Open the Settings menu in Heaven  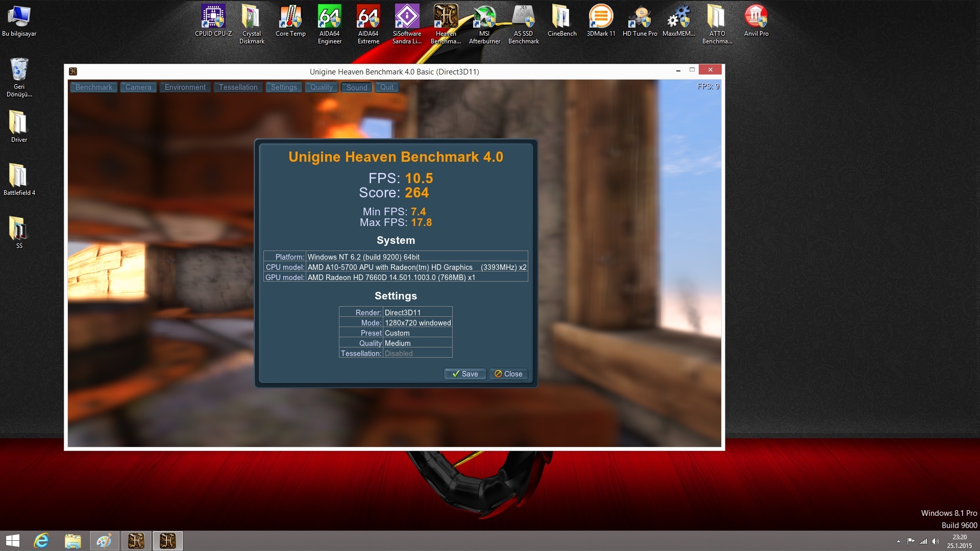(x=284, y=87)
